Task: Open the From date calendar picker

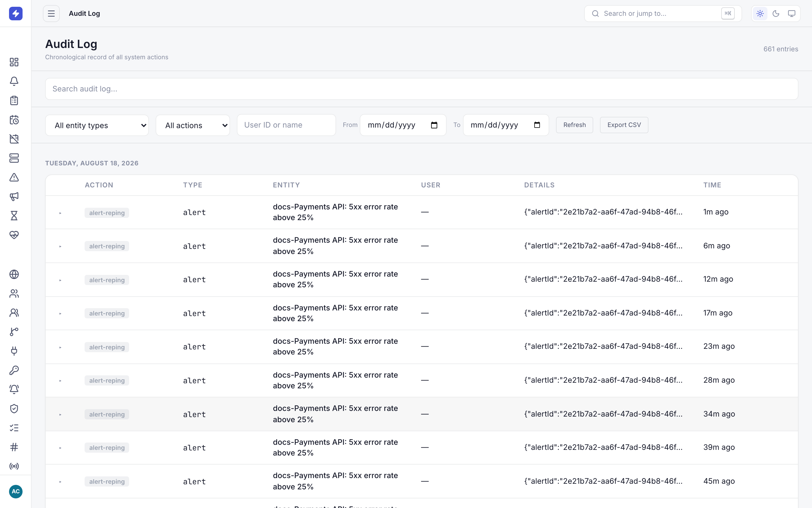Action: pos(434,125)
